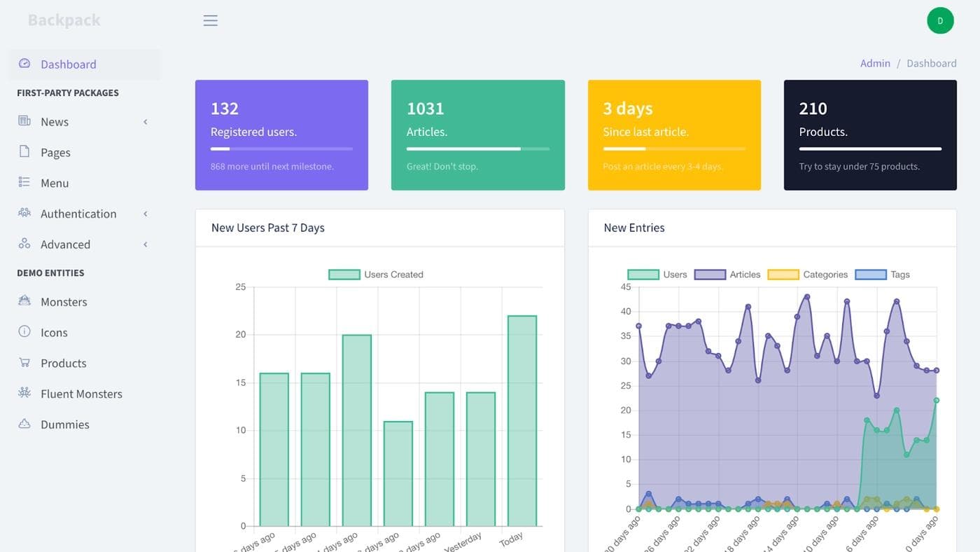Open Fluent Monsters in sidebar
This screenshot has height=552, width=980.
(81, 394)
